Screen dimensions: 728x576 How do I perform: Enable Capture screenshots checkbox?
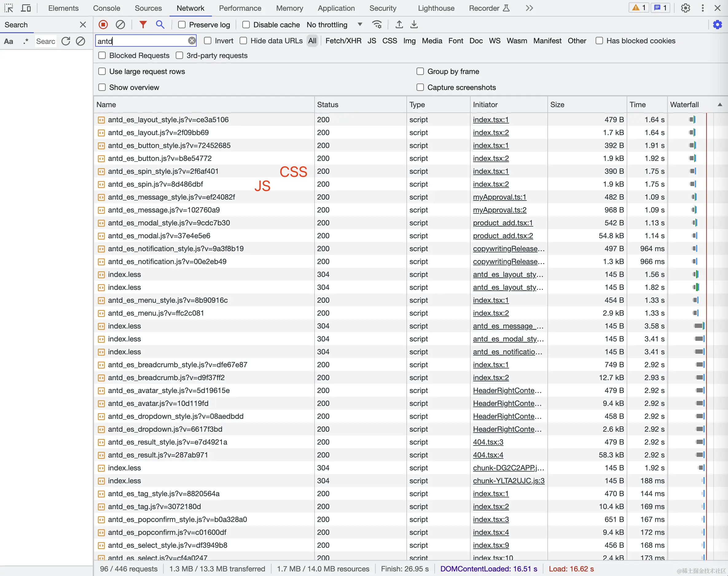pos(420,87)
